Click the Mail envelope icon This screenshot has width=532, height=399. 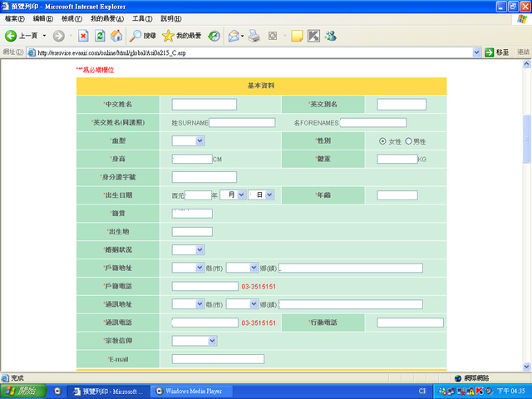pyautogui.click(x=234, y=36)
